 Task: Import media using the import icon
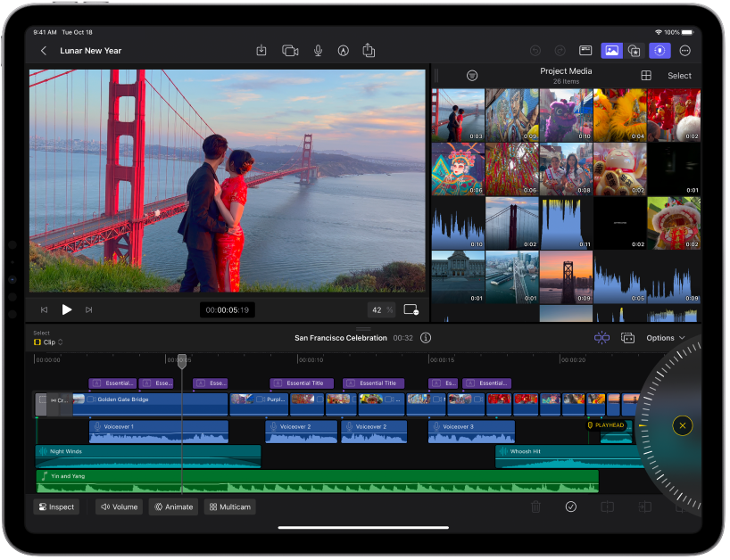tap(262, 51)
